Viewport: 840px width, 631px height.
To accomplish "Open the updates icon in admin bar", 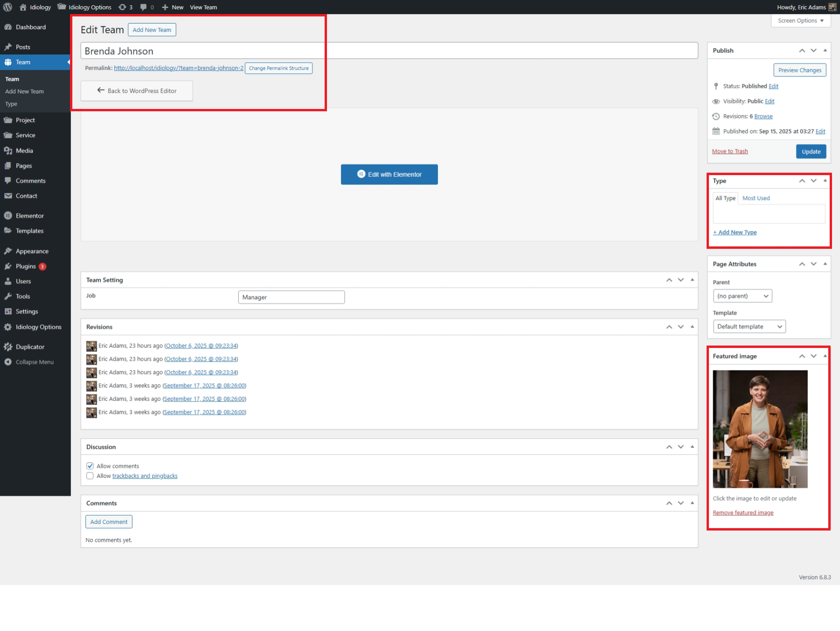I will tap(123, 7).
